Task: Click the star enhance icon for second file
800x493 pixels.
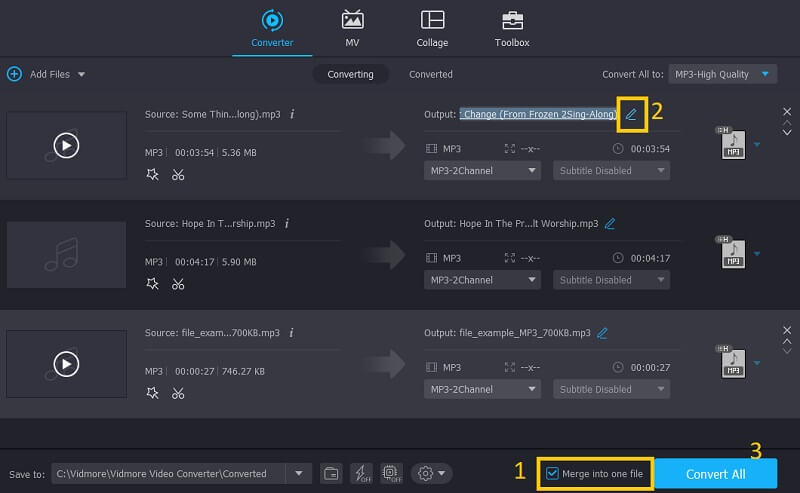Action: tap(152, 284)
